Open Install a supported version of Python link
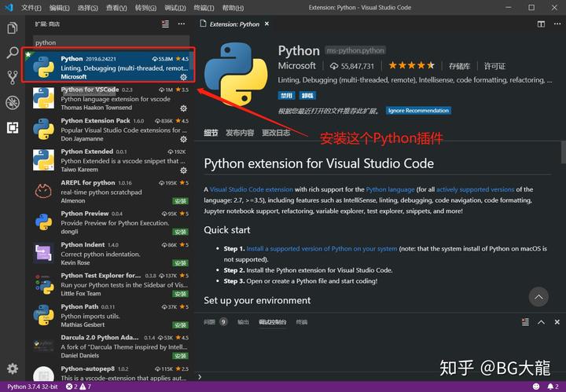 point(322,248)
